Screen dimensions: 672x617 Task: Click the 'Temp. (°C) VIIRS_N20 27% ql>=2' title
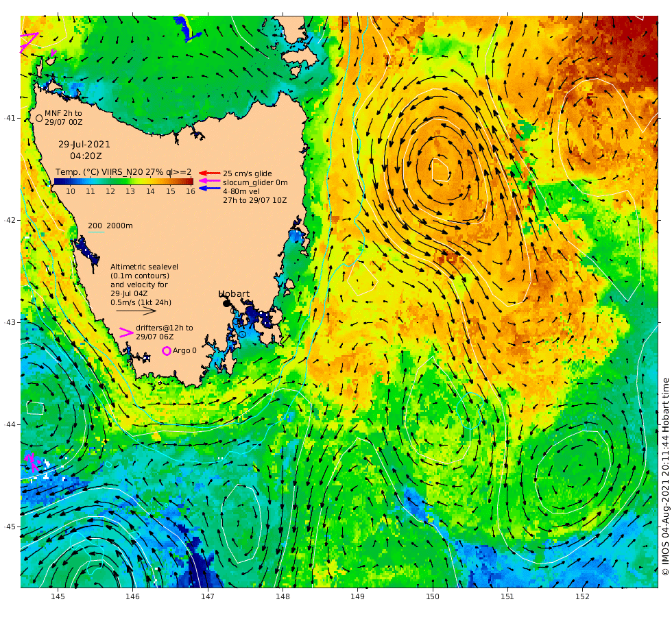[x=123, y=172]
